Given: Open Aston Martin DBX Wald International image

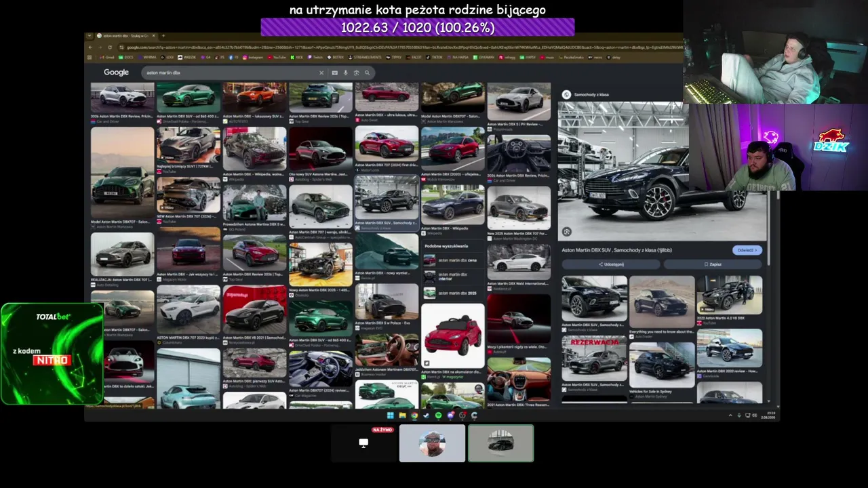Looking at the screenshot, I should click(519, 262).
